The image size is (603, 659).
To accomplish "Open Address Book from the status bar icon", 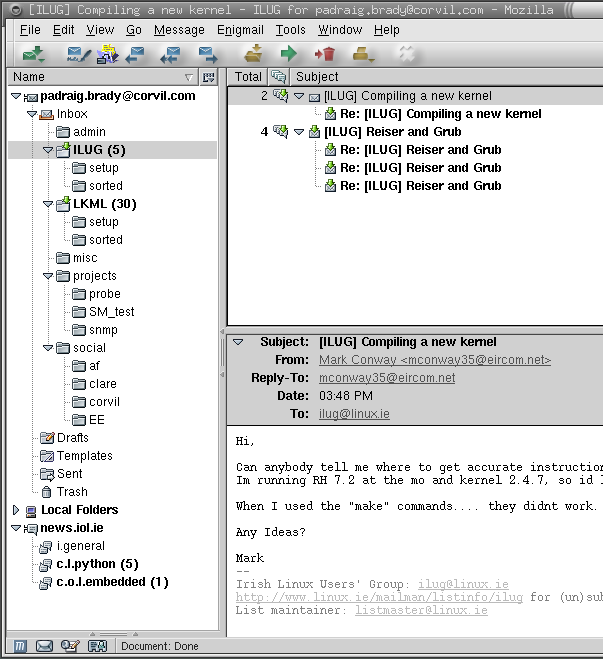I will 97,646.
